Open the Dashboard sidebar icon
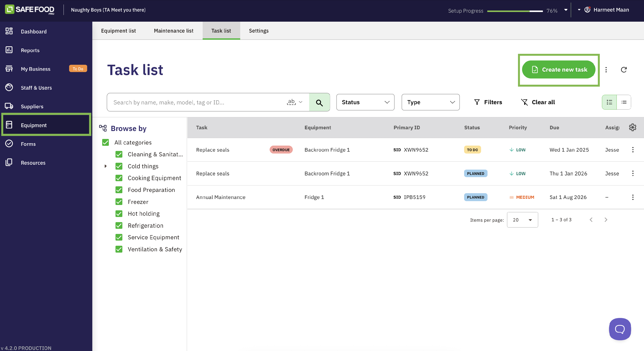 (9, 31)
